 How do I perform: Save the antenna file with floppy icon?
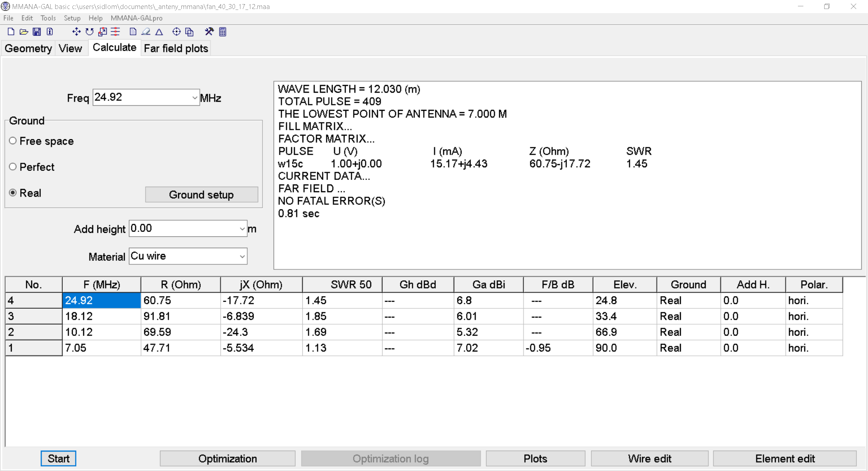click(x=37, y=32)
